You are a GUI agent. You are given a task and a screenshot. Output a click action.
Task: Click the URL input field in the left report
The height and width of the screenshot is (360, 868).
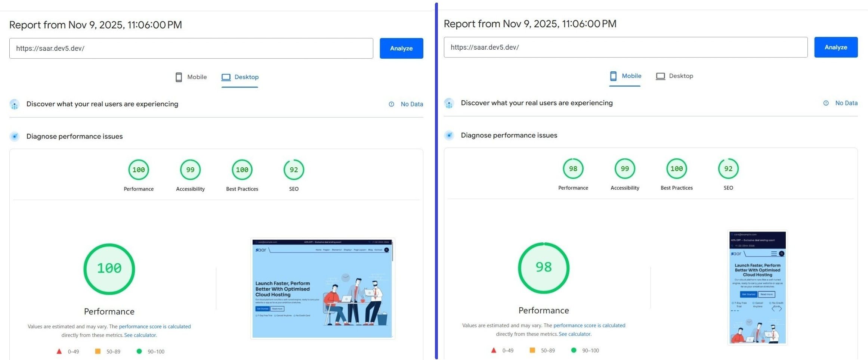coord(191,48)
